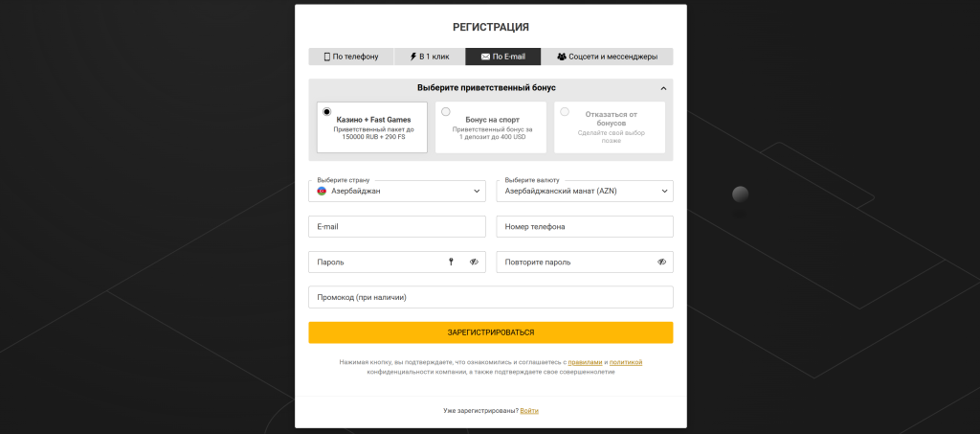This screenshot has height=434, width=980.
Task: Click the envelope icon on E-mail tab
Action: 485,57
